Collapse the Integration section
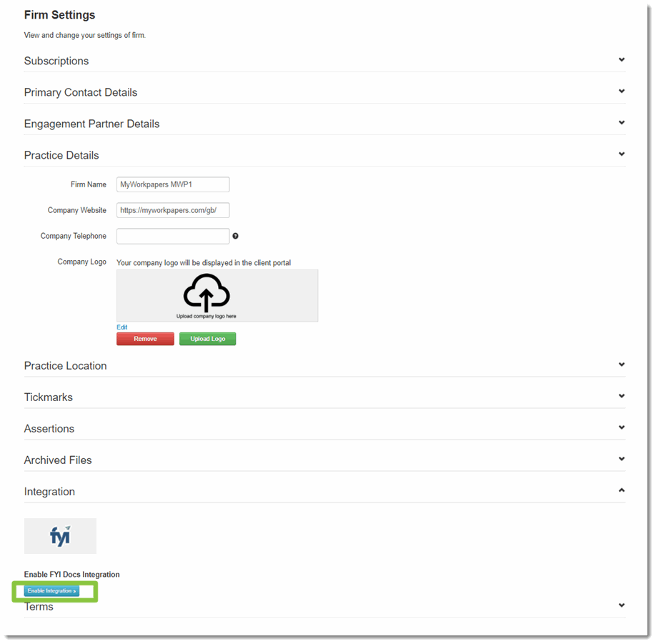 tap(620, 490)
